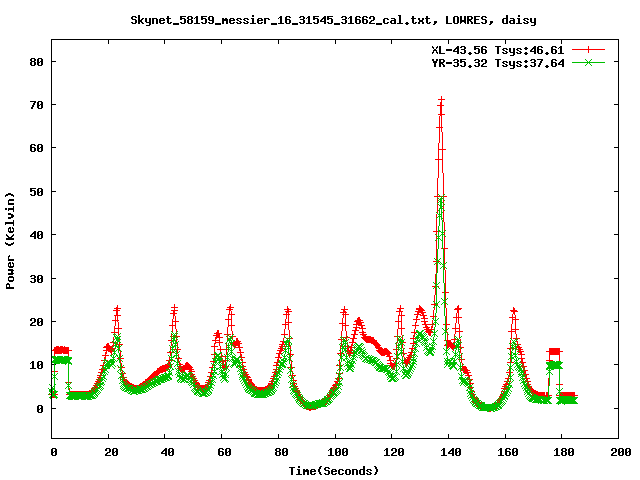640x480 pixels.
Task: Click the y-axis tick label 60
Action: coord(37,148)
